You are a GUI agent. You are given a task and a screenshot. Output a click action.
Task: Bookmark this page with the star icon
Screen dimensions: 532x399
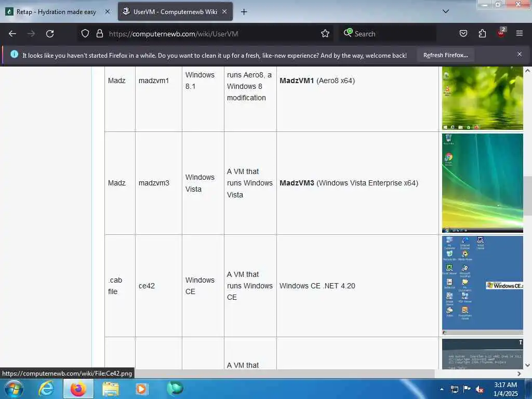point(325,34)
